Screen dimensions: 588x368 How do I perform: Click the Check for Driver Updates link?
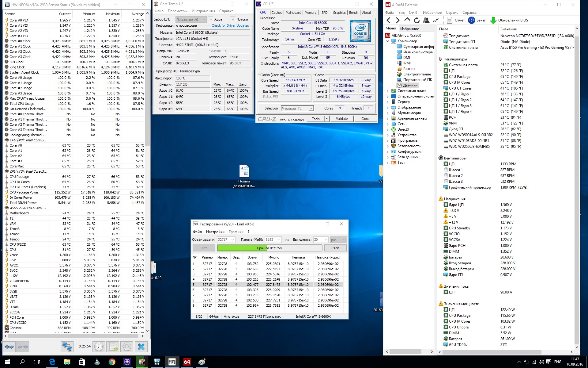[230, 25]
